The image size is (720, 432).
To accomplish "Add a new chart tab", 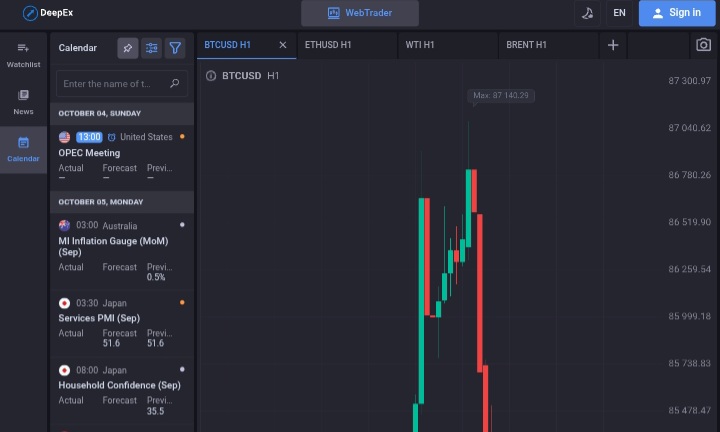I will point(613,45).
